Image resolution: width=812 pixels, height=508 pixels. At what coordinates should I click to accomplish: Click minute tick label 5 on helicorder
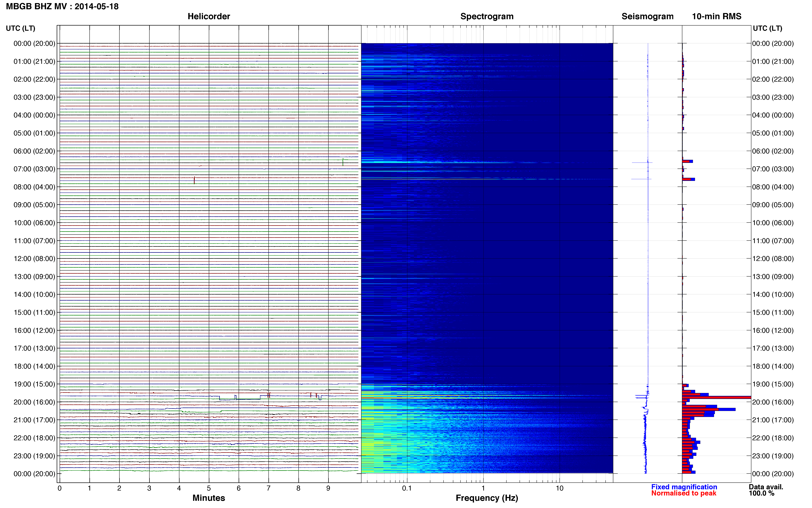tap(209, 488)
